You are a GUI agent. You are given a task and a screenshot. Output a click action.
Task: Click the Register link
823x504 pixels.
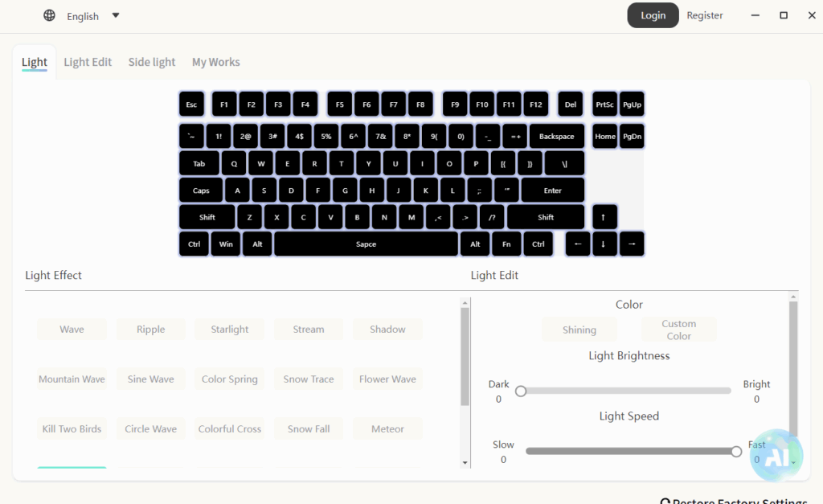pos(705,15)
